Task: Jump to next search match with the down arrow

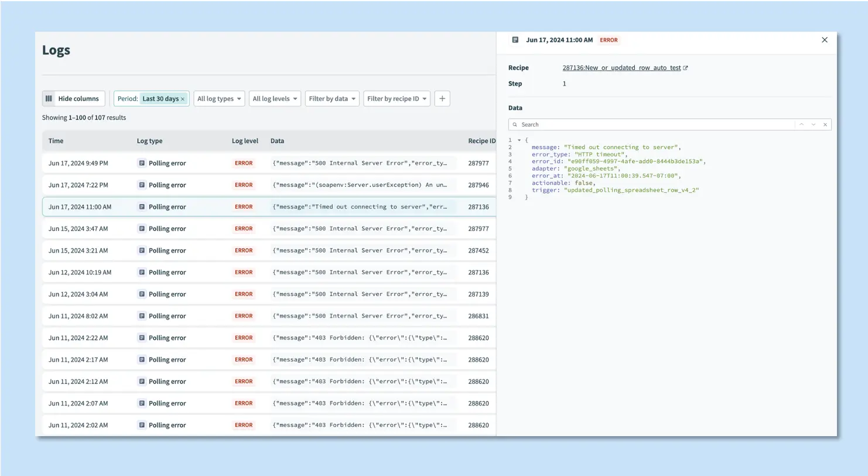Action: point(813,124)
